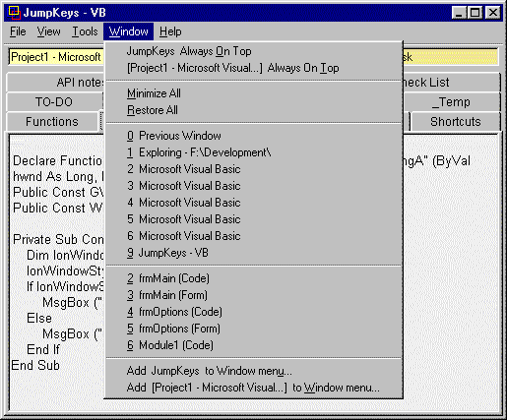The height and width of the screenshot is (420, 507).
Task: Open frmMain (Form) window
Action: (x=254, y=295)
